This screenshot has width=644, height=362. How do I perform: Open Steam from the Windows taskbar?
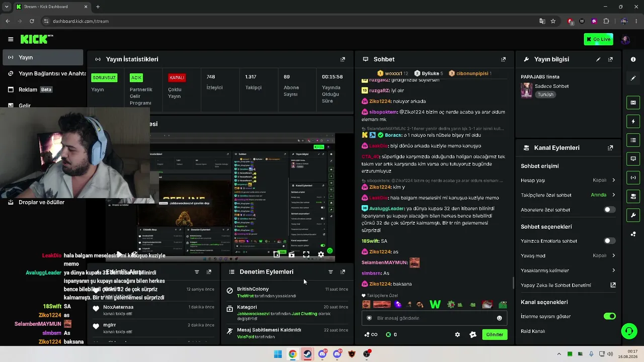click(x=307, y=354)
